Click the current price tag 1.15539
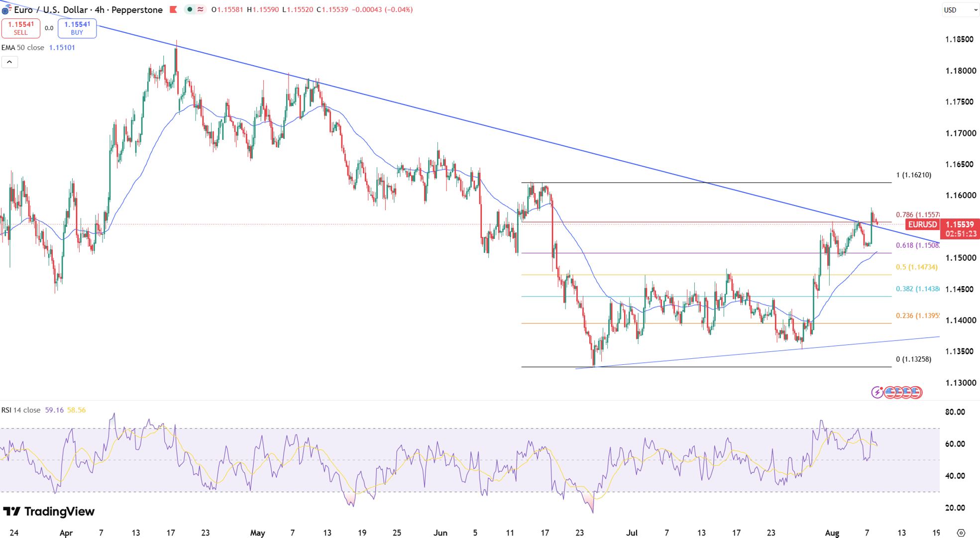980x538 pixels. click(x=960, y=224)
